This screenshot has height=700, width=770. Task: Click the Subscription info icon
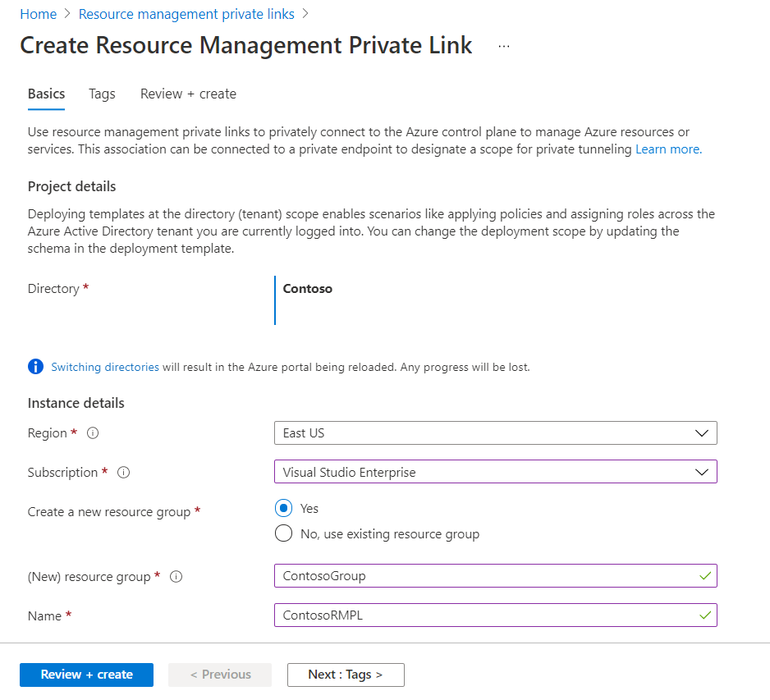coord(123,473)
